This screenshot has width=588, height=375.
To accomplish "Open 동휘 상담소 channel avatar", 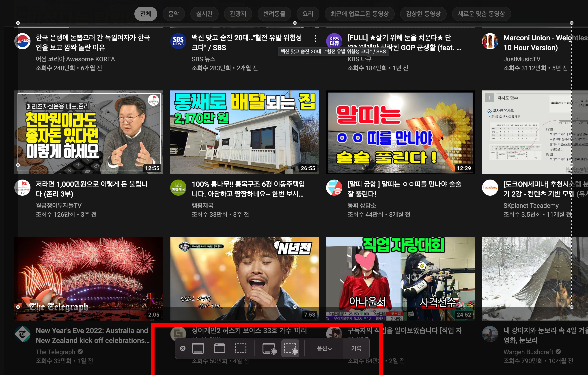I will click(x=334, y=188).
